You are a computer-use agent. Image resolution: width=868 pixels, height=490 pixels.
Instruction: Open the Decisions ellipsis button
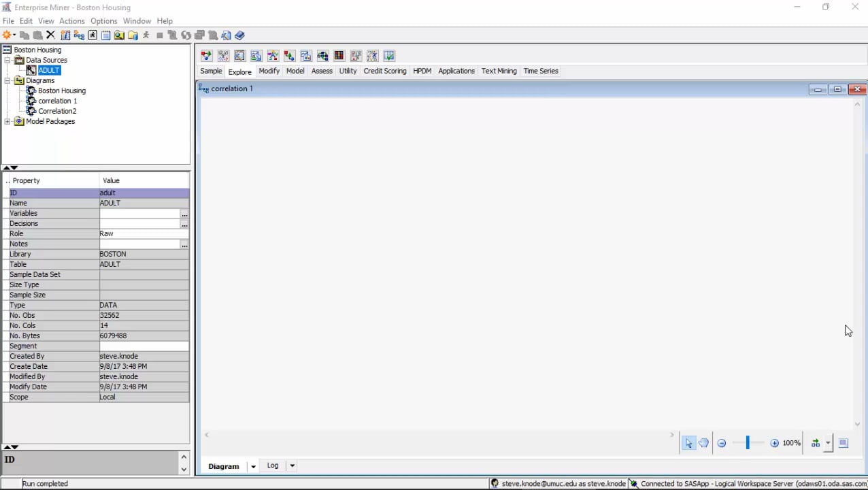[184, 224]
